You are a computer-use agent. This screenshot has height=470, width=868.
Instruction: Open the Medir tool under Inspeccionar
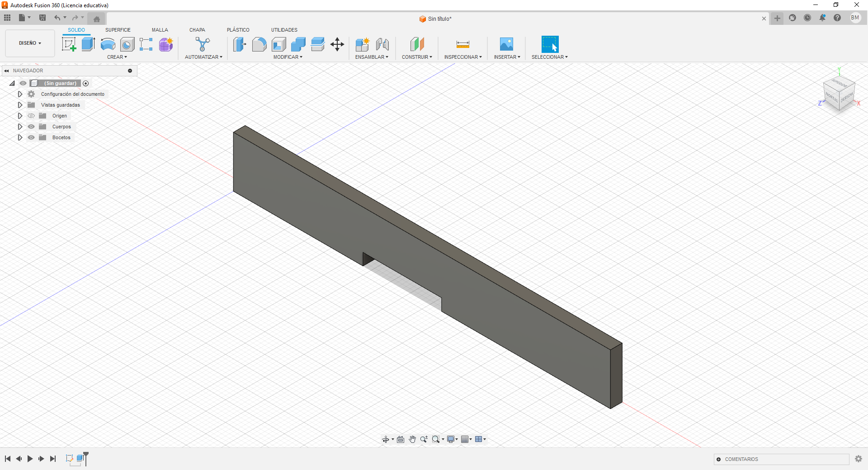[462, 44]
